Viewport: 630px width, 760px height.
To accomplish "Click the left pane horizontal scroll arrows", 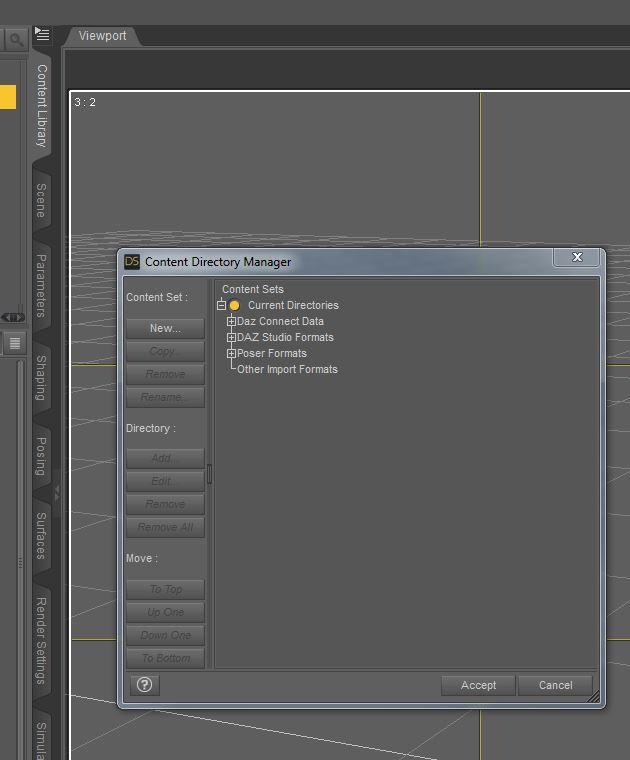I will [x=13, y=318].
